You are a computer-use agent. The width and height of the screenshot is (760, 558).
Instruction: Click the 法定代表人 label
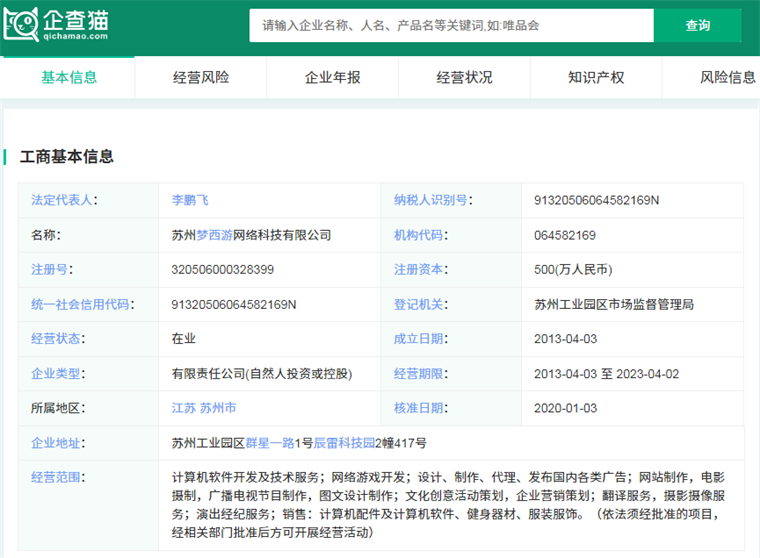coord(64,200)
